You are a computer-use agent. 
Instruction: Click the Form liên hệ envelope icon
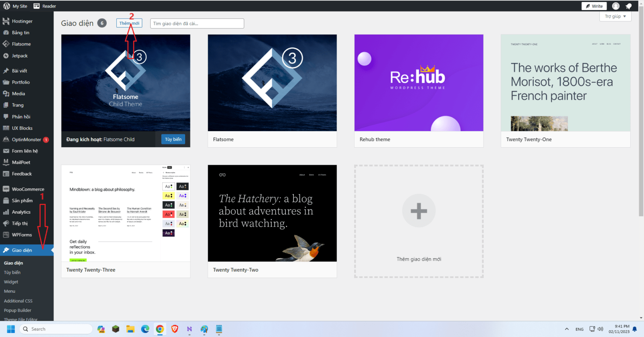6,151
